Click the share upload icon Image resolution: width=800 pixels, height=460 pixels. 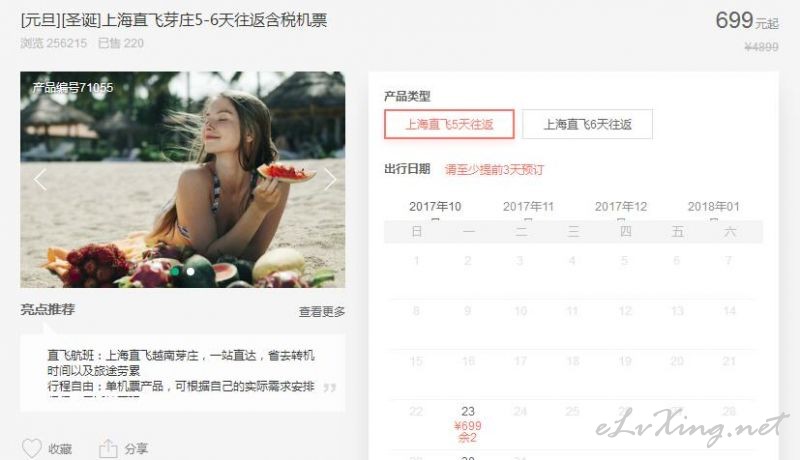pyautogui.click(x=108, y=448)
